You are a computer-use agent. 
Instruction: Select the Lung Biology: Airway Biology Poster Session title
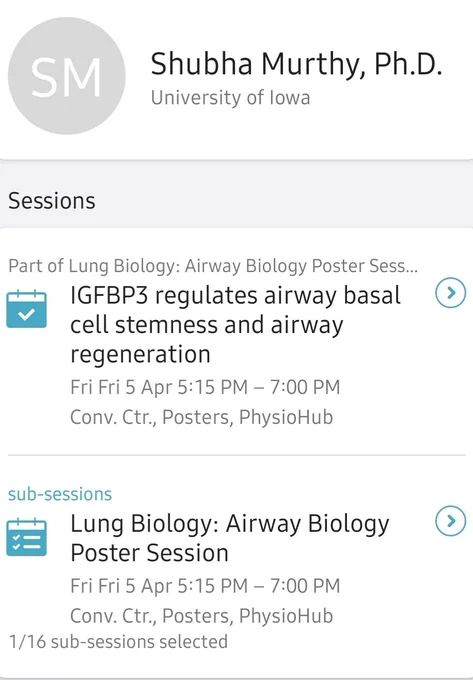coord(230,538)
